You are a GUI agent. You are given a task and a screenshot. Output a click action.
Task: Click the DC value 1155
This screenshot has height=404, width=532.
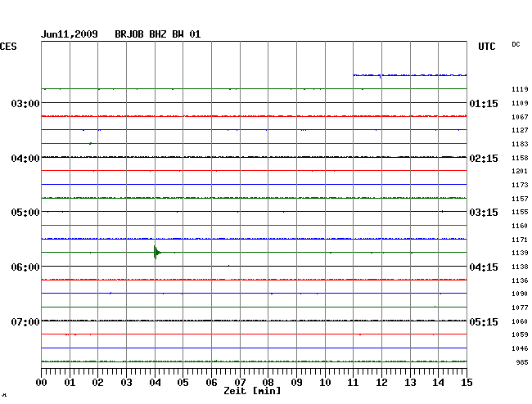click(x=520, y=212)
